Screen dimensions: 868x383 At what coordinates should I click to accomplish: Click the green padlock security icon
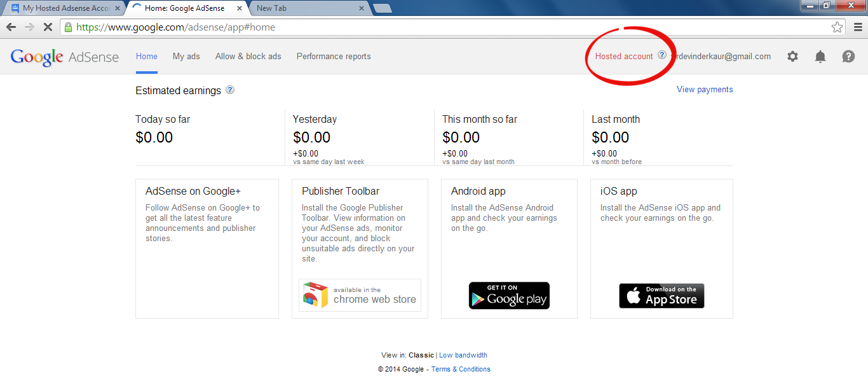pyautogui.click(x=68, y=27)
